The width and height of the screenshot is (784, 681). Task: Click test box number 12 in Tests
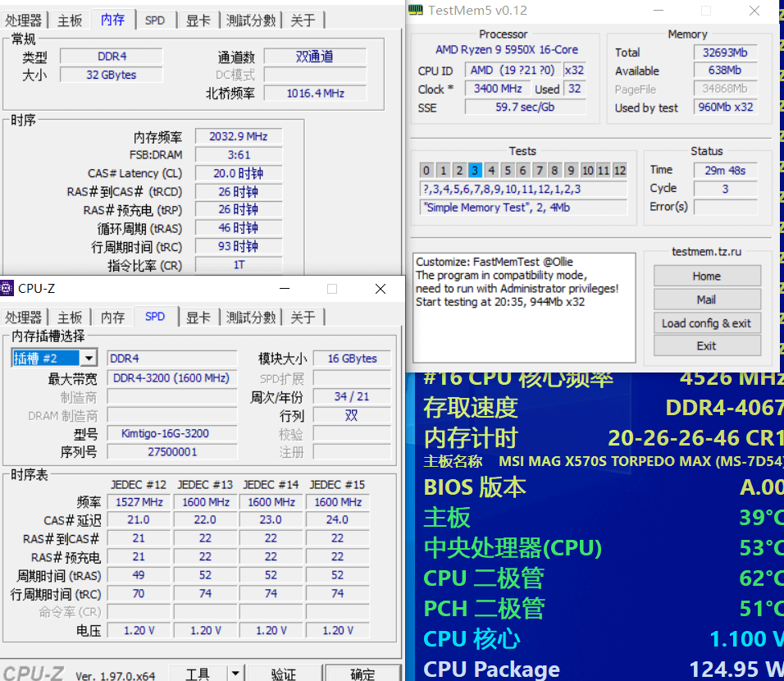[x=619, y=171]
